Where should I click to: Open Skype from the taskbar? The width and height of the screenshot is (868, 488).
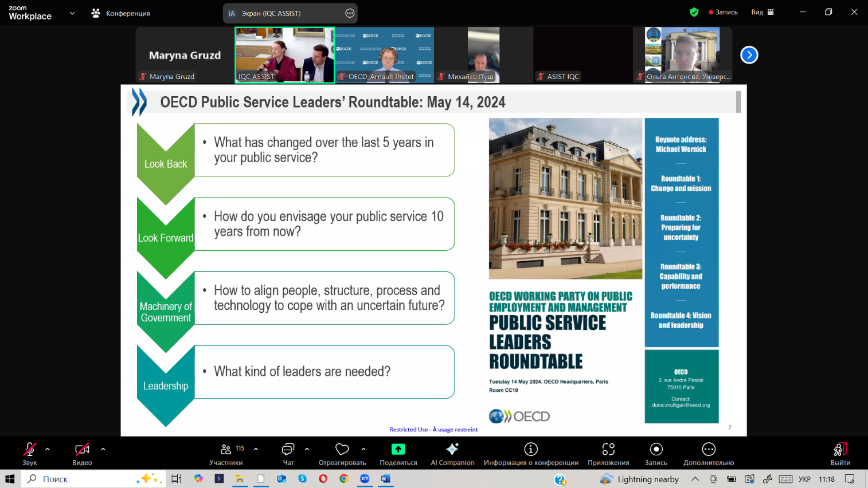point(302,479)
